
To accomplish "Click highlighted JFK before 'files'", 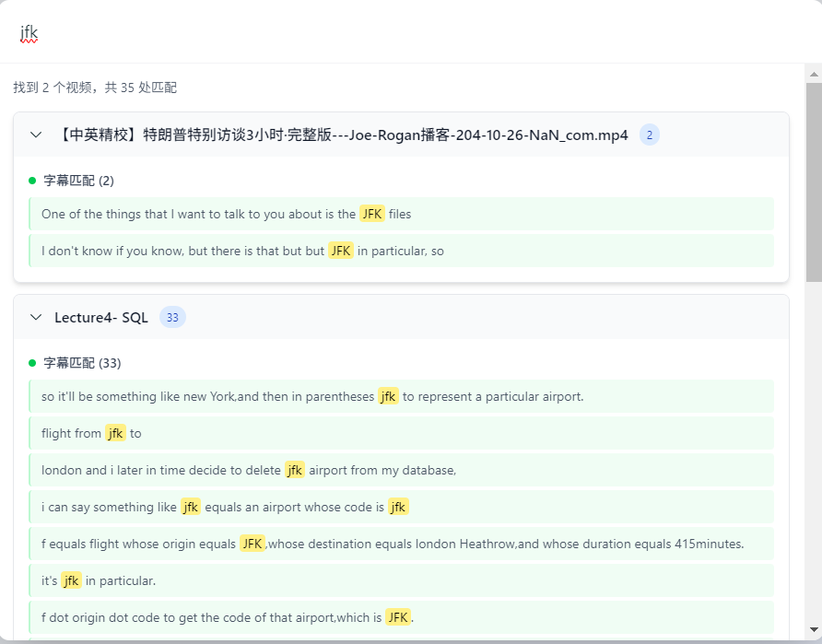I will point(372,214).
